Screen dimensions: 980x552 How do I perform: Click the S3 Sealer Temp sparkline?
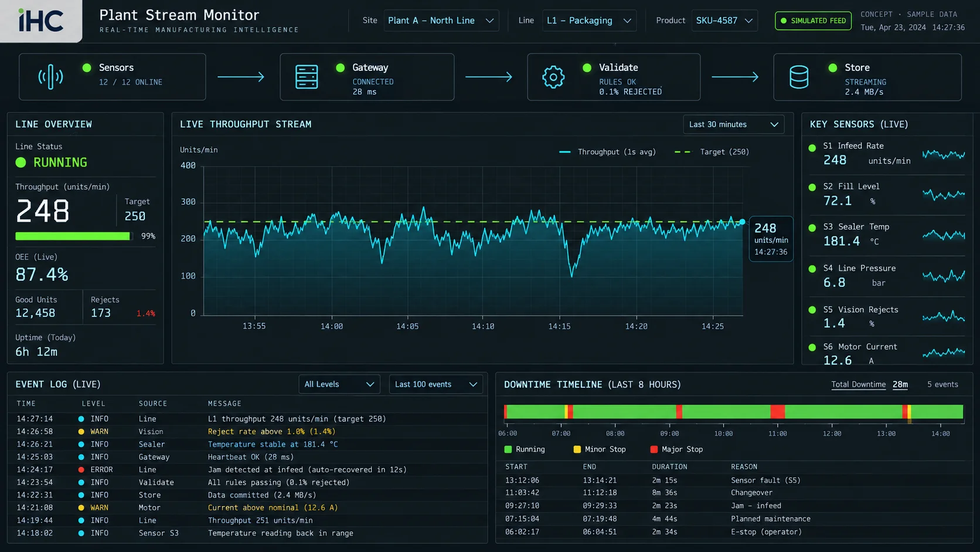pyautogui.click(x=944, y=235)
